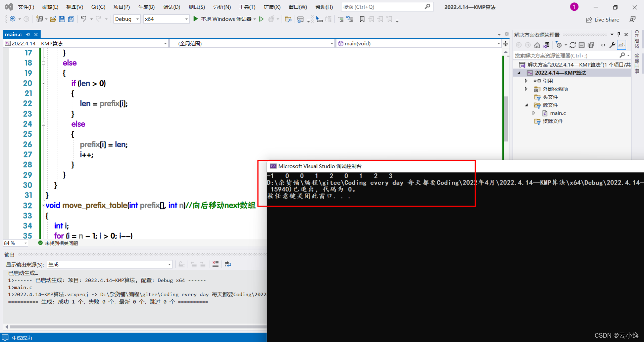Toggle word wrap in the Output panel
644x342 pixels.
tap(228, 264)
